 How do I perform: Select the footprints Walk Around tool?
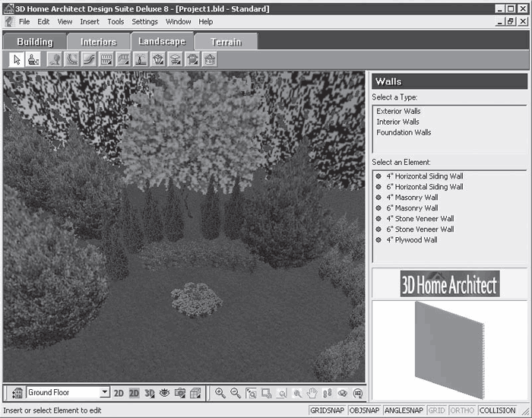tap(328, 393)
